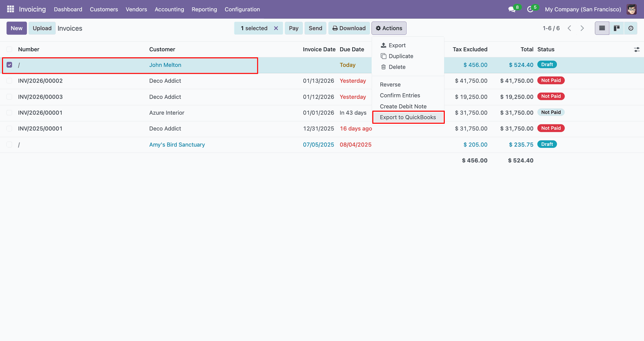Image resolution: width=644 pixels, height=341 pixels.
Task: Click the New invoice button
Action: pyautogui.click(x=16, y=28)
